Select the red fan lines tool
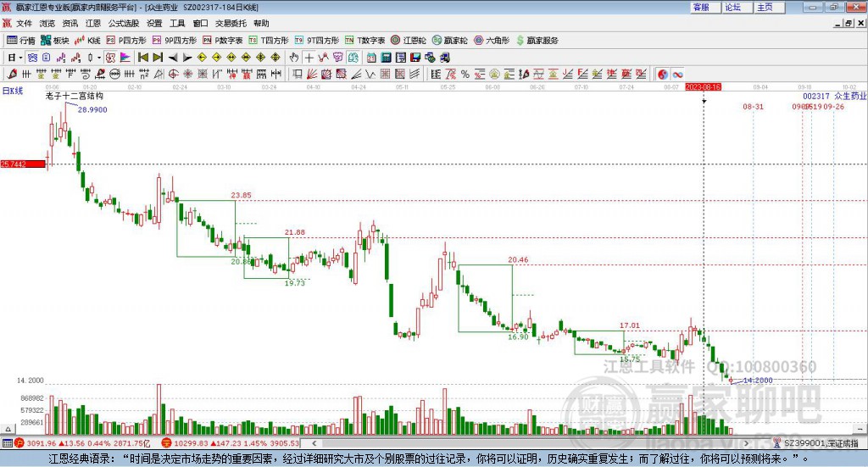 [x=312, y=74]
